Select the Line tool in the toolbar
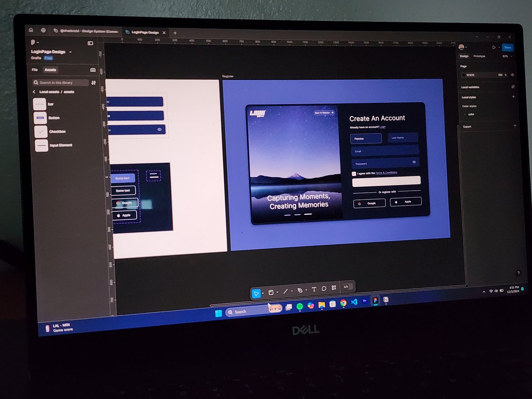The width and height of the screenshot is (532, 399). pos(286,291)
